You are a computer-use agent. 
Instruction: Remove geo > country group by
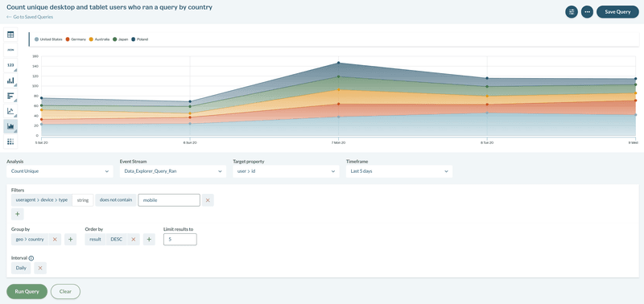[55, 239]
